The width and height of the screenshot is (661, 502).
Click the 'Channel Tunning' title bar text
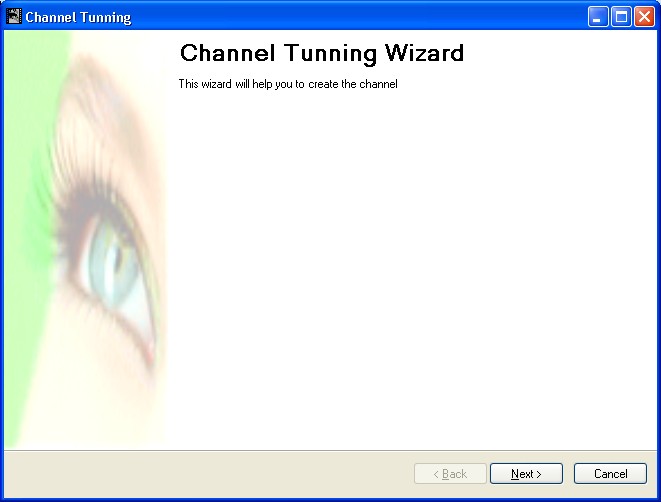click(78, 18)
